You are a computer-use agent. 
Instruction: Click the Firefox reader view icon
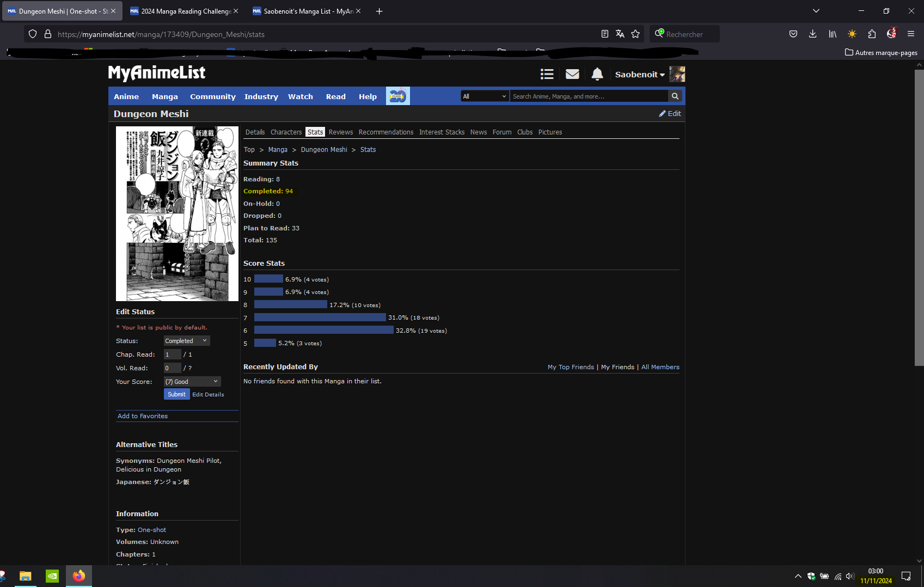(604, 34)
